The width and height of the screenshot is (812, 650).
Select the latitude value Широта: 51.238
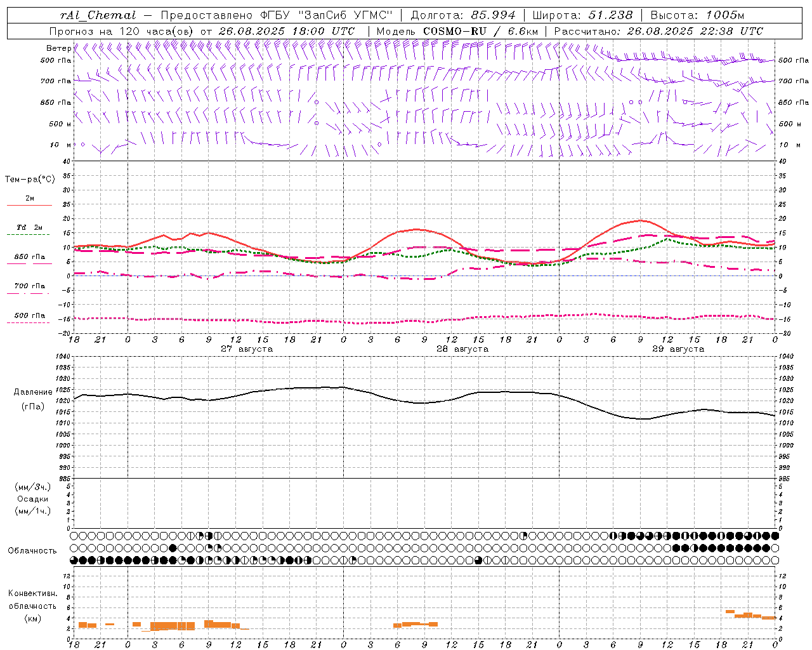582,15
